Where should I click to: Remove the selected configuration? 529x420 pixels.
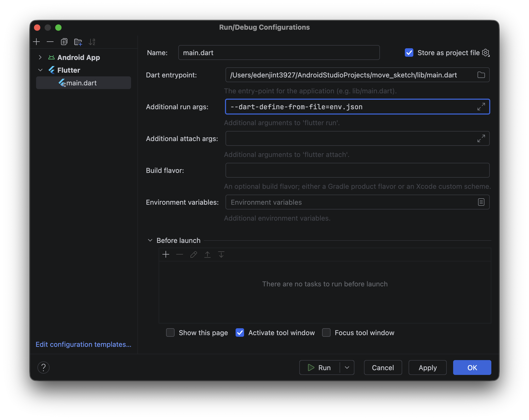coord(50,42)
